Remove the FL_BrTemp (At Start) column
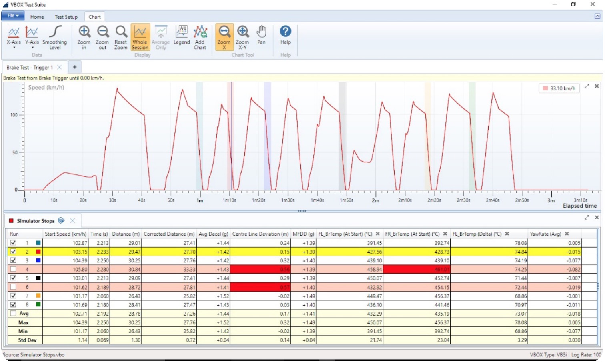The height and width of the screenshot is (364, 605). coord(377,234)
